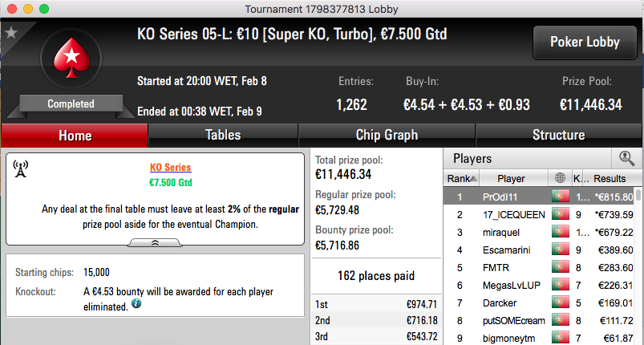Click the broadcast antenna icon

tap(21, 168)
